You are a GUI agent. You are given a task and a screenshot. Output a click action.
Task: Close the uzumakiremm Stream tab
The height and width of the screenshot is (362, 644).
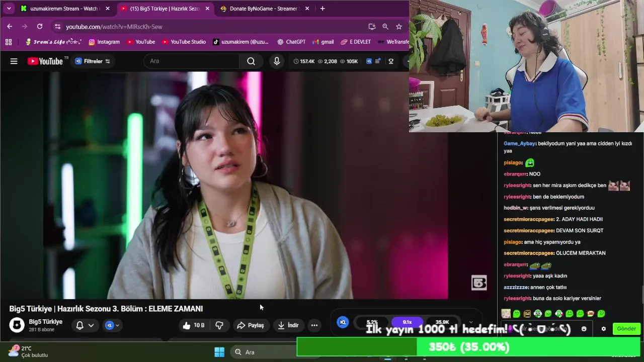point(107,9)
